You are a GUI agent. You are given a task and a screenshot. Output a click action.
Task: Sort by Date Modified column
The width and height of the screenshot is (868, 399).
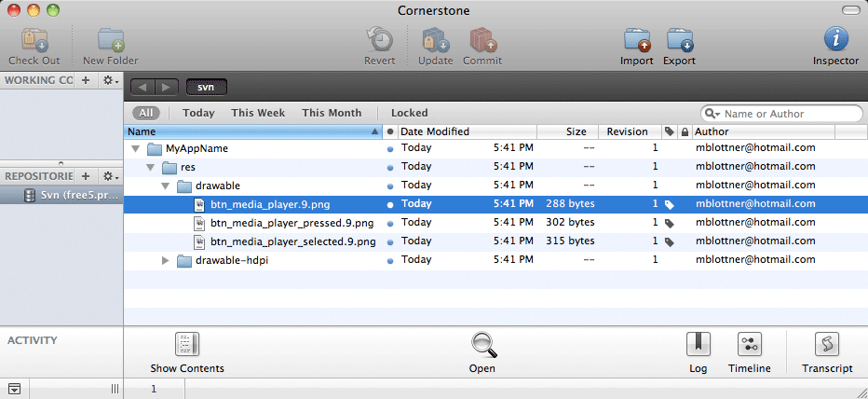click(468, 131)
